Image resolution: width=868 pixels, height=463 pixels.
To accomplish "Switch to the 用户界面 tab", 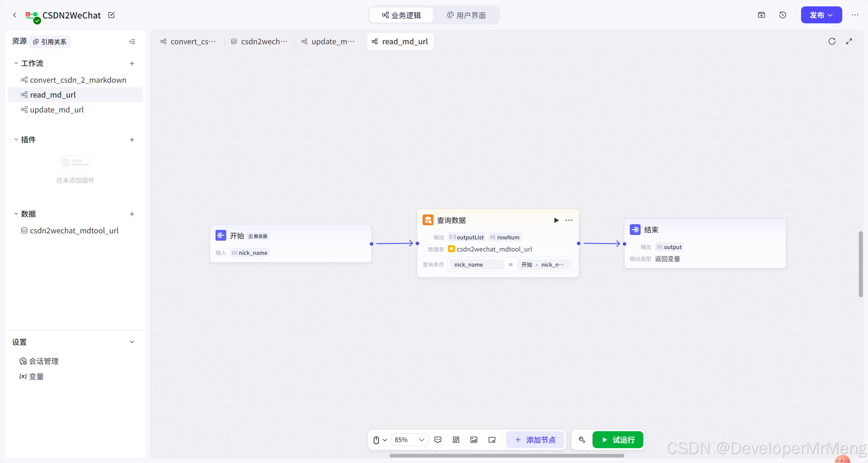I will click(466, 15).
